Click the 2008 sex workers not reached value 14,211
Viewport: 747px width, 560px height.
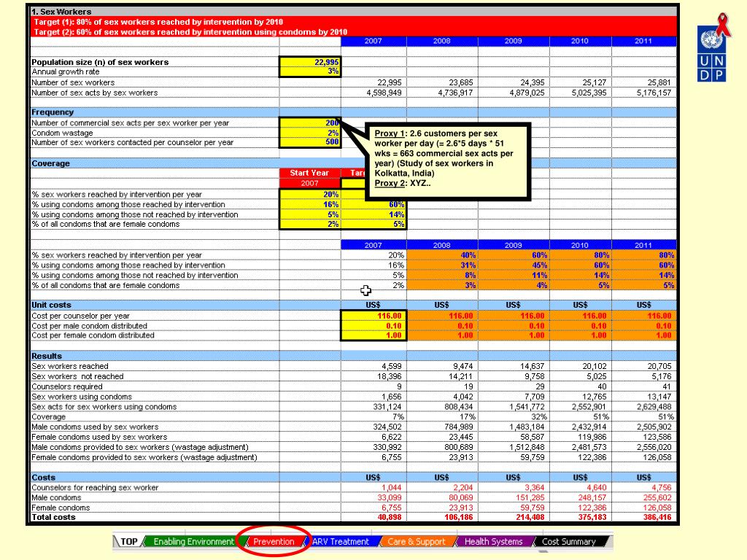coord(461,376)
